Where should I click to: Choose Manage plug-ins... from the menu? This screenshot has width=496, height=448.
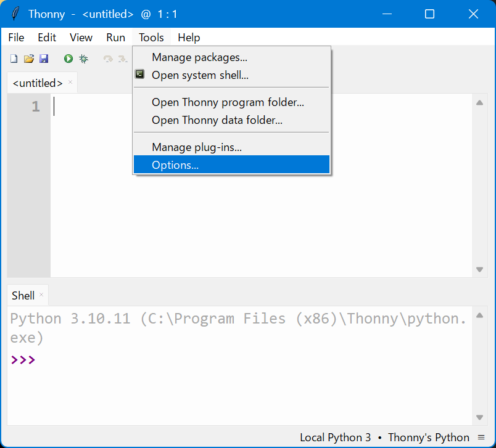[231, 147]
